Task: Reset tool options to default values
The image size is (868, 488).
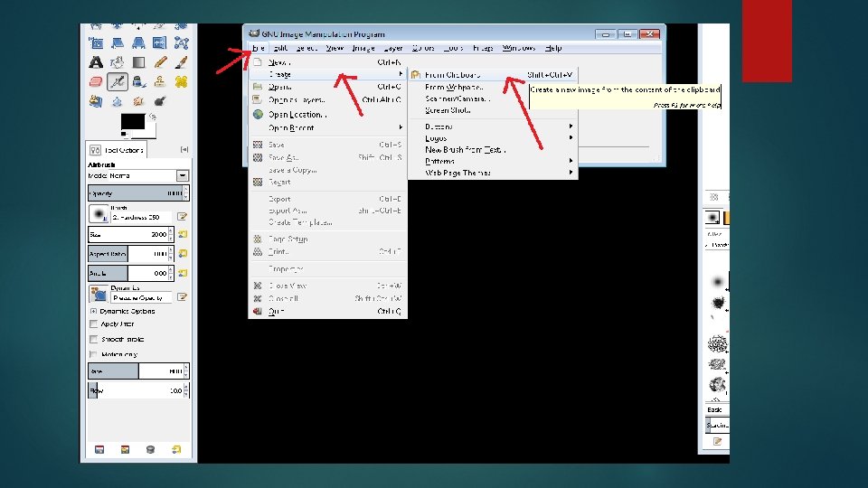Action: pyautogui.click(x=176, y=449)
